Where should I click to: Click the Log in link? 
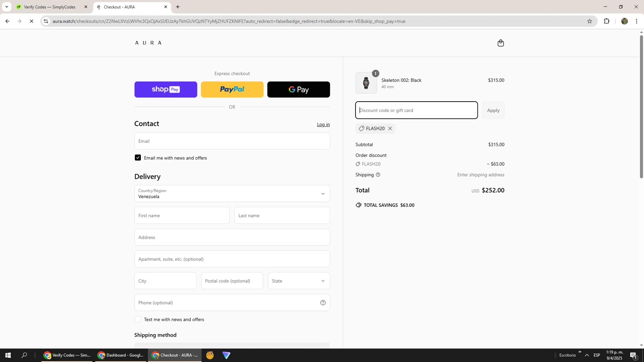(323, 125)
